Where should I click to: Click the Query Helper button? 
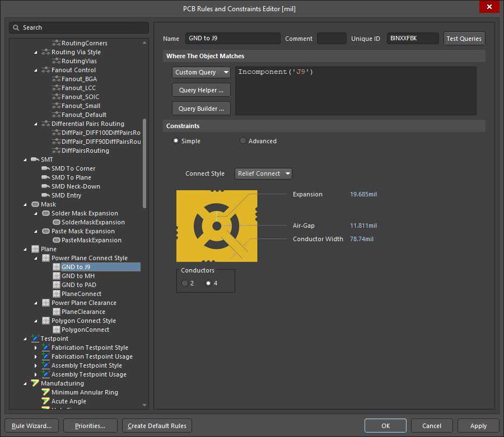coord(201,90)
